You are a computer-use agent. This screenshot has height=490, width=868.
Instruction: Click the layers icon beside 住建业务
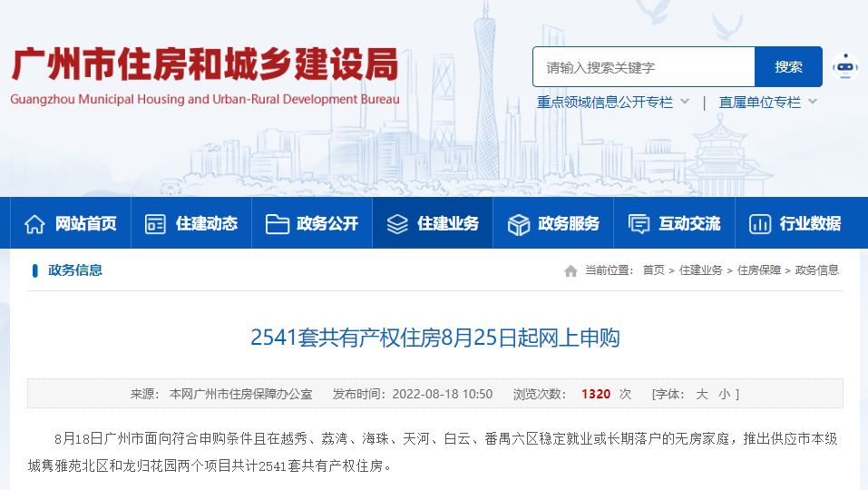click(x=397, y=224)
